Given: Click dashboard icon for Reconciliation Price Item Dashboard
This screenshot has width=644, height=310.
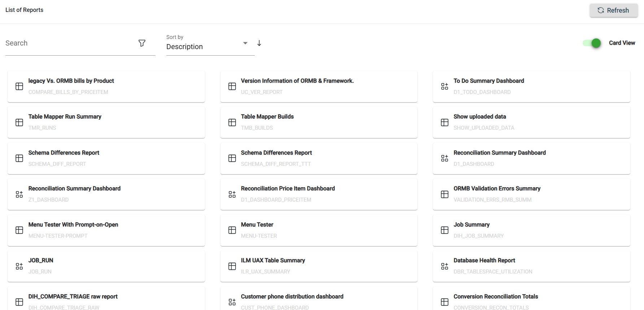Looking at the screenshot, I should pos(232,194).
